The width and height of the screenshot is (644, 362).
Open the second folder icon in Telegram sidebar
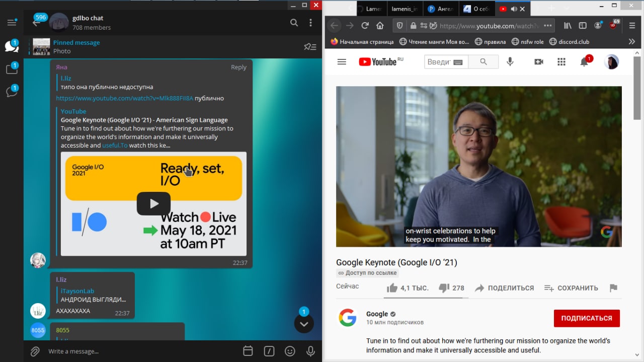[x=12, y=69]
